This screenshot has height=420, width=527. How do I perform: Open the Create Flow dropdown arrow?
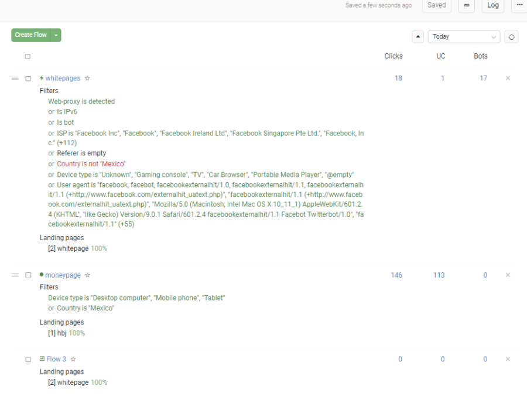(56, 35)
